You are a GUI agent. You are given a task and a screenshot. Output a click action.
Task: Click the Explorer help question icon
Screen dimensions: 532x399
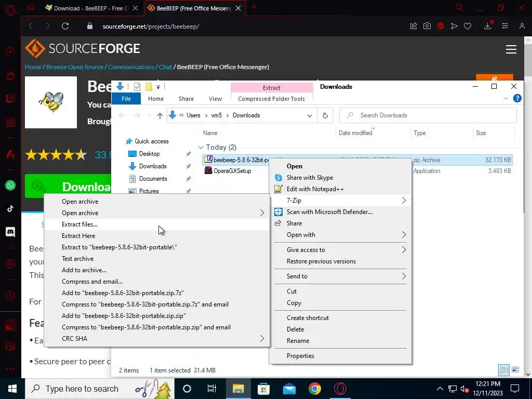pos(517,98)
